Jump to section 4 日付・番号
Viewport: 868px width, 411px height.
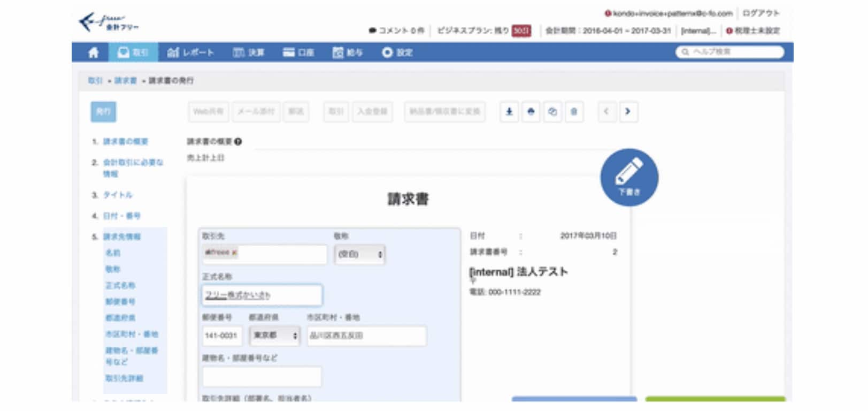click(121, 216)
